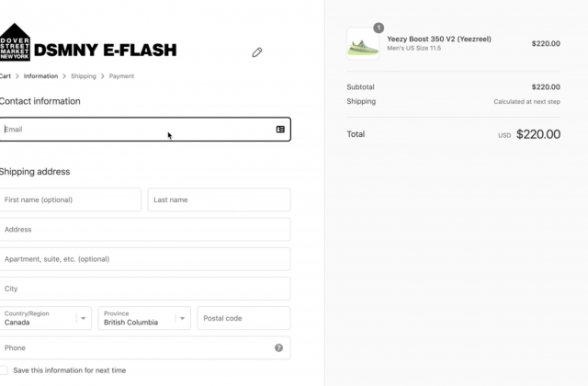Open the Country/Region dropdown showing Canada

coord(45,318)
